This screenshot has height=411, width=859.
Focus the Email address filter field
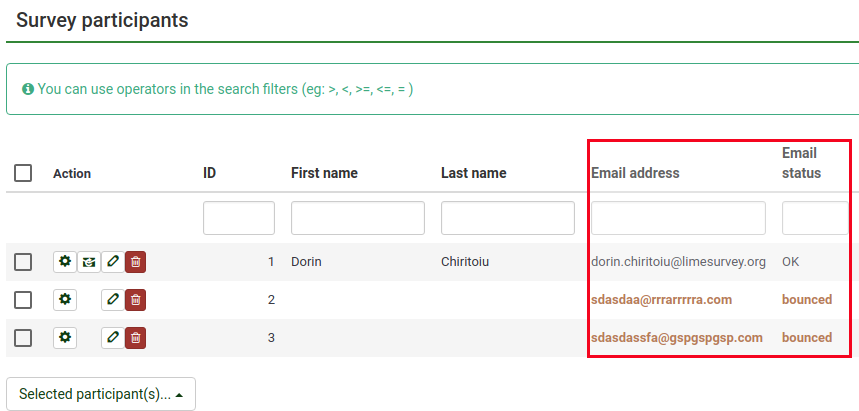678,218
